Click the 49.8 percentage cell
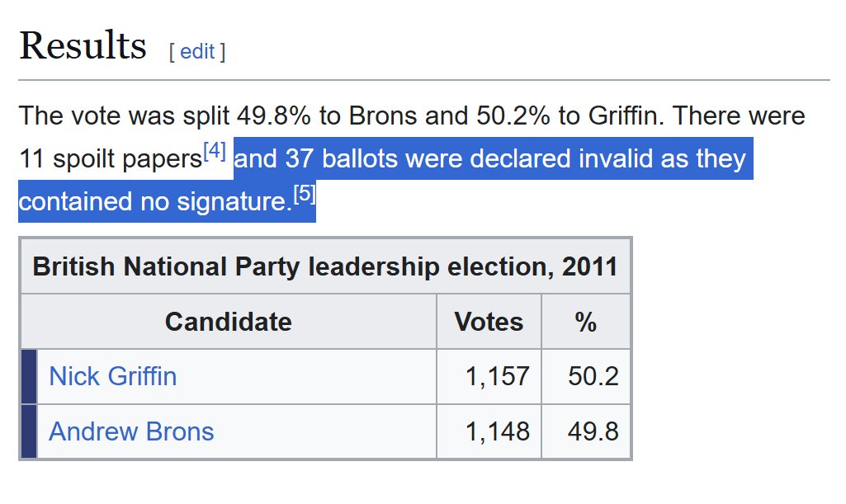This screenshot has height=504, width=846. pos(593,431)
